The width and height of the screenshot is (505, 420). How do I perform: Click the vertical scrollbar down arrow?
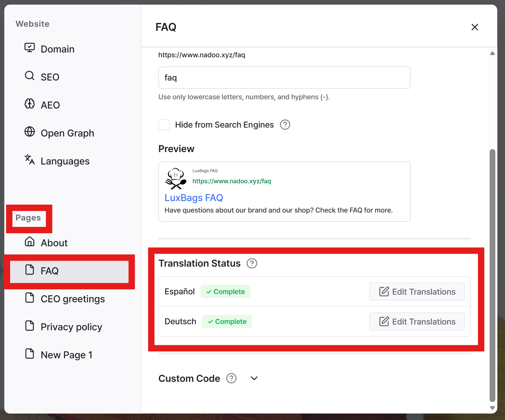tap(492, 408)
